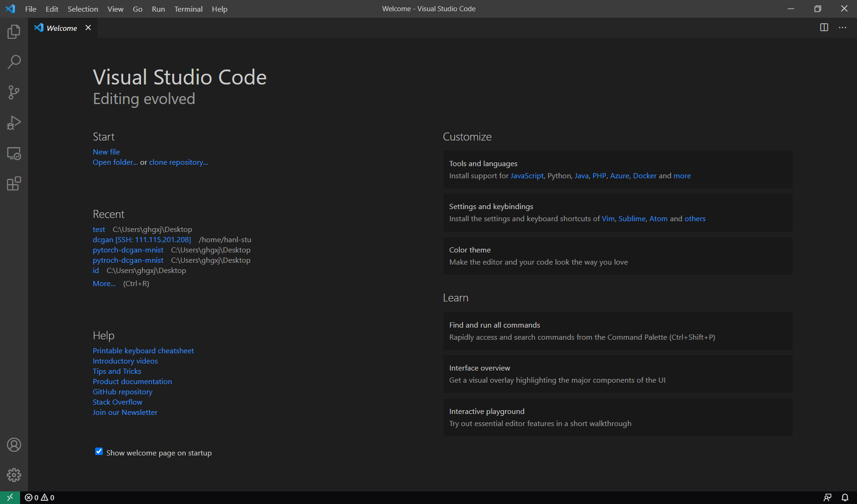Image resolution: width=857 pixels, height=504 pixels.
Task: Select the Welcome editor tab
Action: [x=62, y=28]
